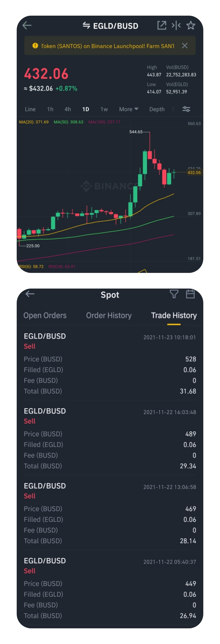Open the filter funnel icon in Spot
Viewport: 220px width, 644px height.
(174, 294)
